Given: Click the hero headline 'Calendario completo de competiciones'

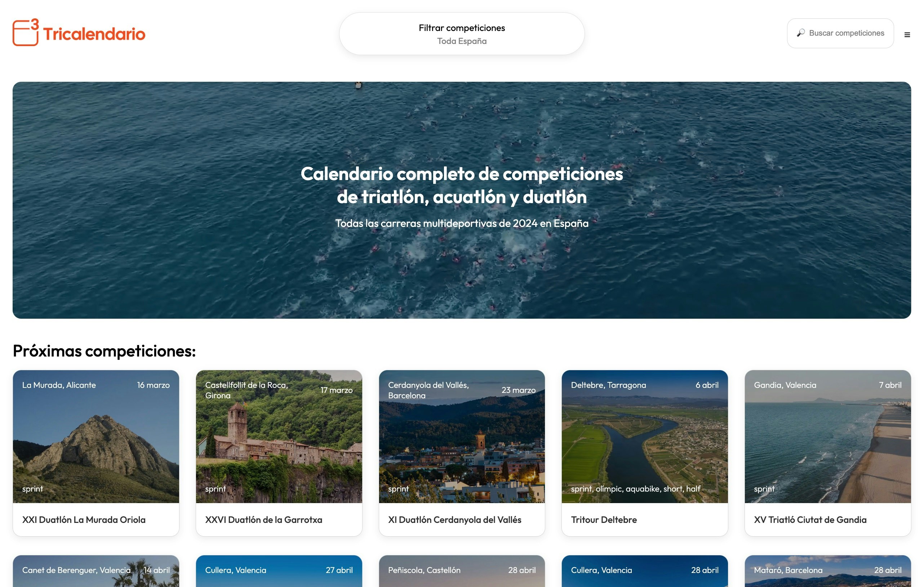Looking at the screenshot, I should pos(462,174).
